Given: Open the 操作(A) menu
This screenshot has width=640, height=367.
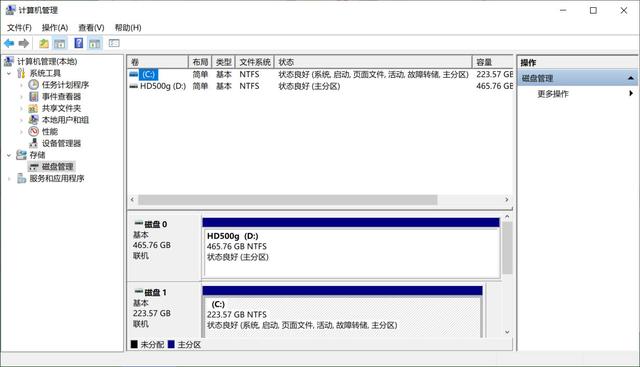Looking at the screenshot, I should [x=55, y=27].
